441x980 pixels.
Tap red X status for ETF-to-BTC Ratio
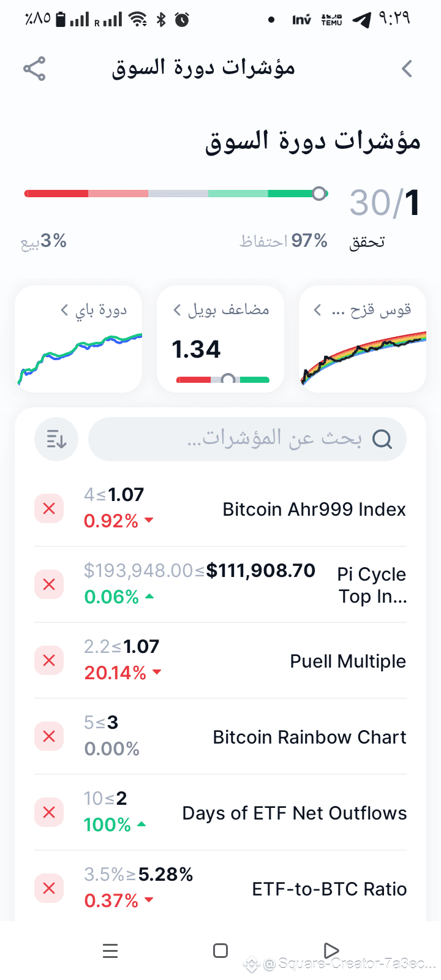pyautogui.click(x=49, y=888)
